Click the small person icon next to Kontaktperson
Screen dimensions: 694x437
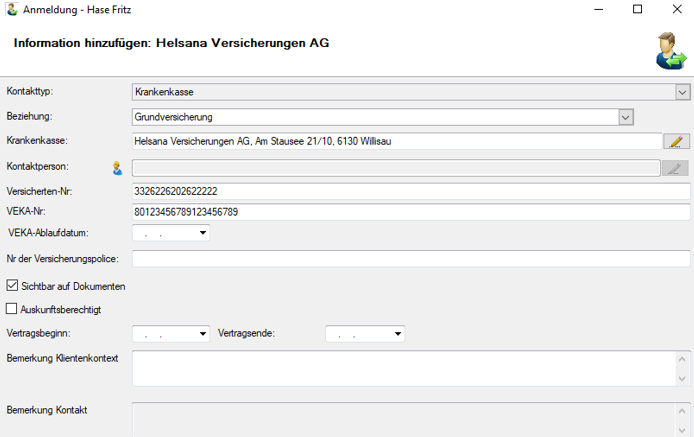click(117, 168)
